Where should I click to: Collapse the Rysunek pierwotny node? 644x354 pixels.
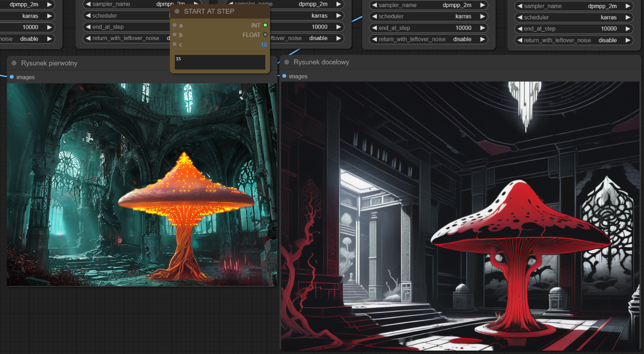tap(14, 63)
